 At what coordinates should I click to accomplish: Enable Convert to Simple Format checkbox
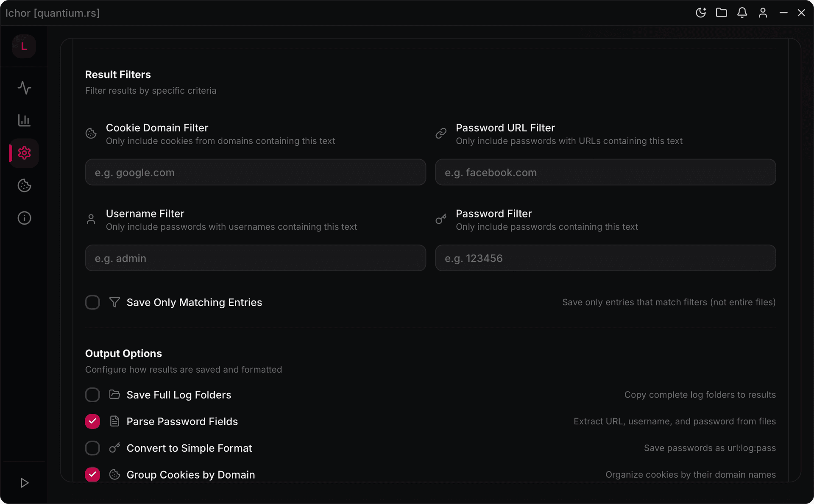[x=92, y=448]
